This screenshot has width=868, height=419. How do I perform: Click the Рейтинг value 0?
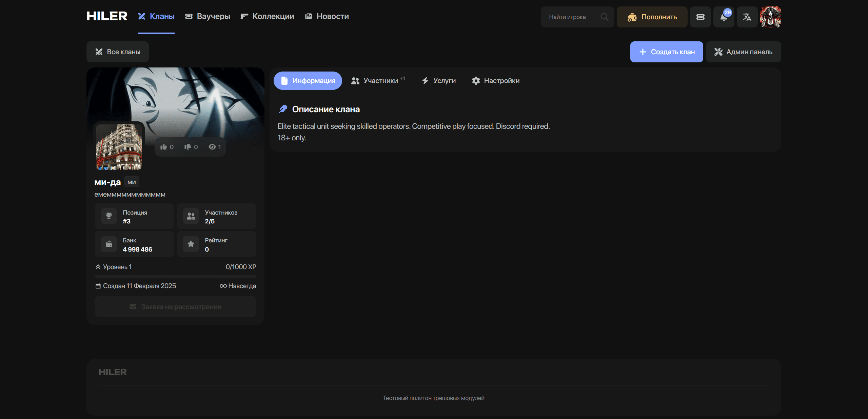[x=207, y=250]
